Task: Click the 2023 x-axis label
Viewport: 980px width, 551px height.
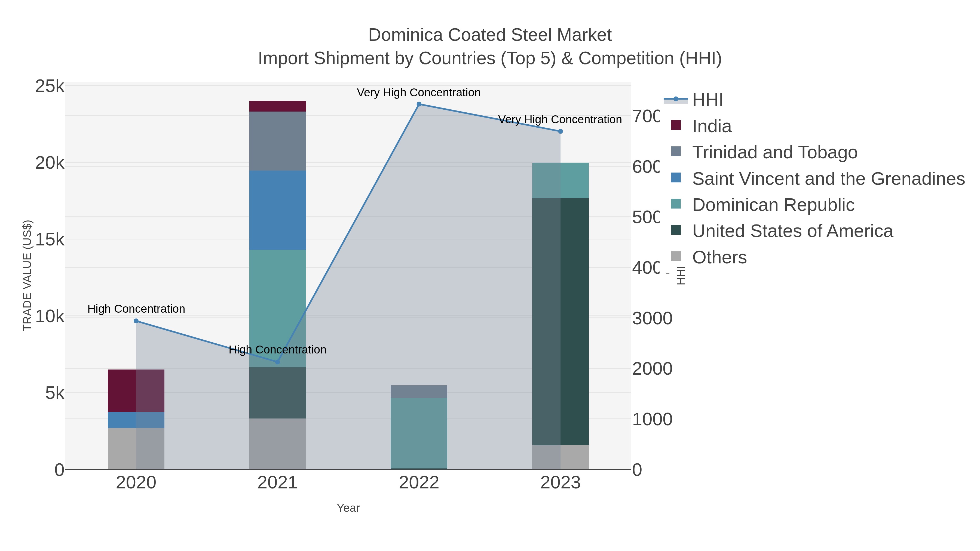Action: point(561,483)
